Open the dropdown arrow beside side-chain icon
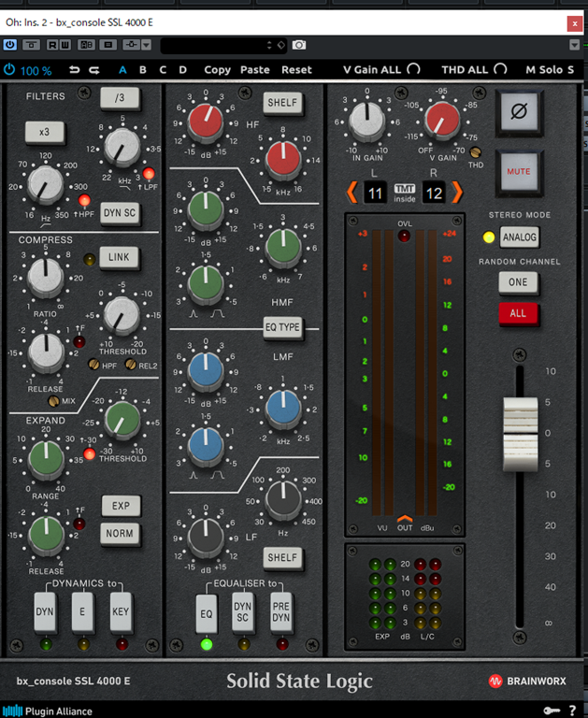 (x=146, y=45)
